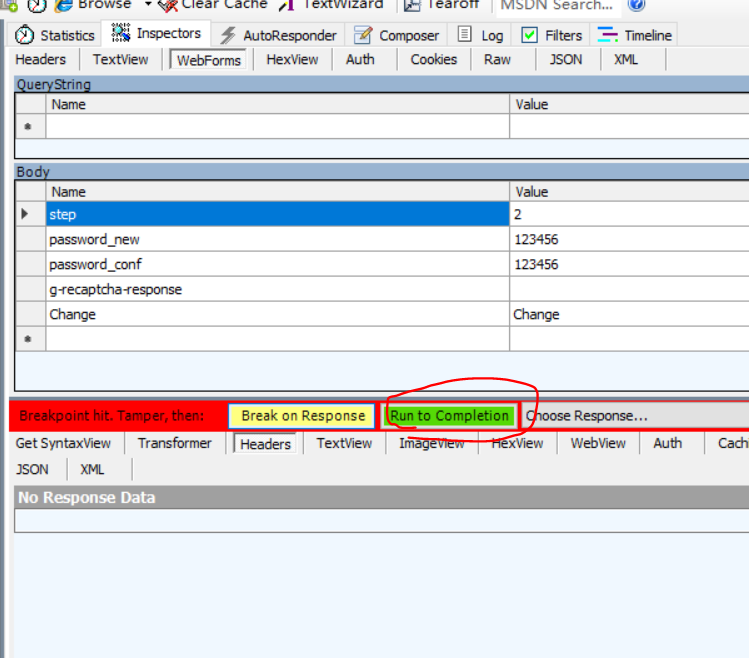Select the Change name cell

click(x=278, y=314)
